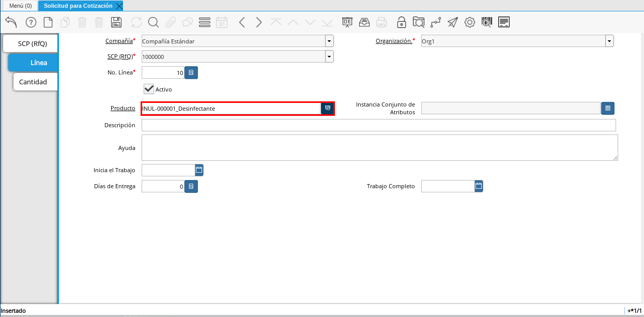Go to next record down arrow
This screenshot has width=644, height=317.
tap(310, 22)
